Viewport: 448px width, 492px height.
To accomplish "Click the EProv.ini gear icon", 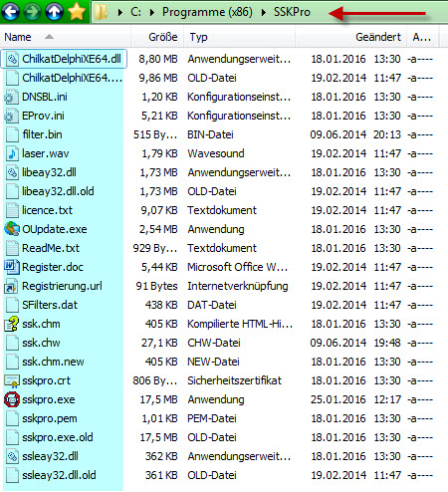I will point(11,116).
